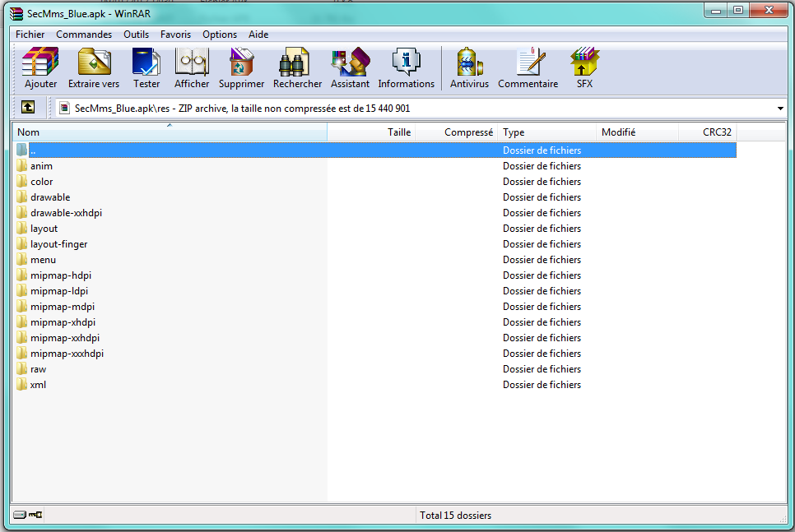
Task: Go up one folder level arrow
Action: pyautogui.click(x=28, y=108)
